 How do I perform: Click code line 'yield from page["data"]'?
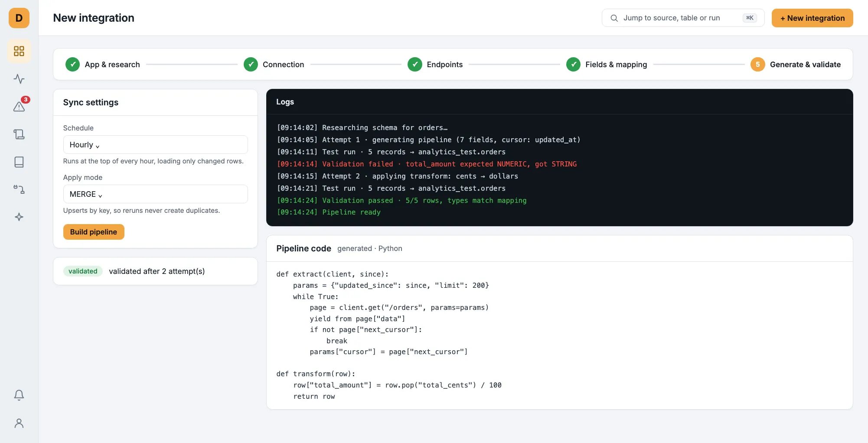pos(357,319)
